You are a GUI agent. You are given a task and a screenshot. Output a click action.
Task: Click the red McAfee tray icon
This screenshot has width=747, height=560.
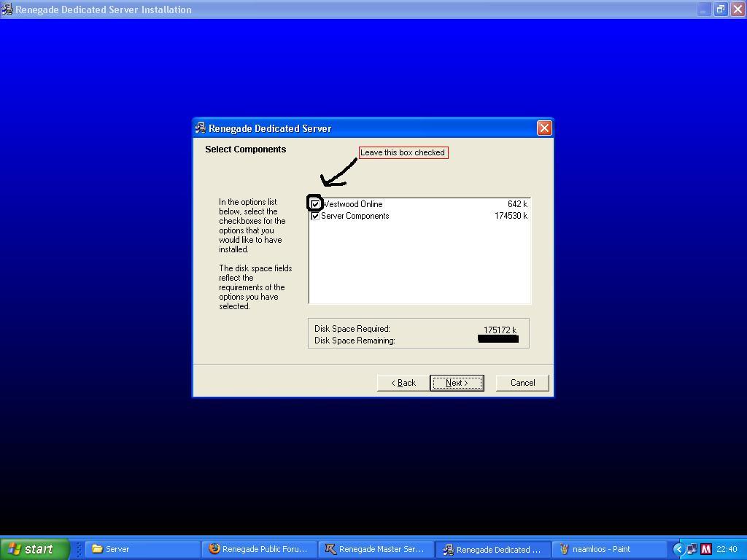coord(705,549)
